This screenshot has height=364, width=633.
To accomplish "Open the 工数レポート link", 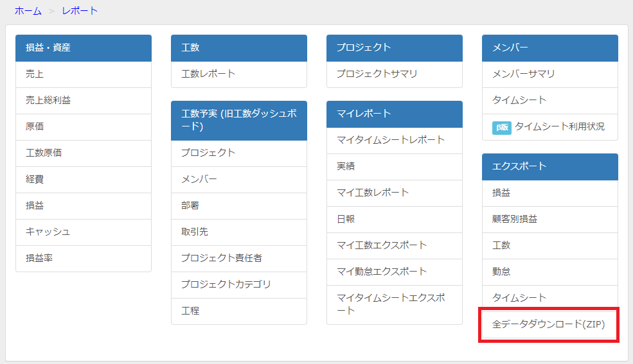I will [x=208, y=74].
